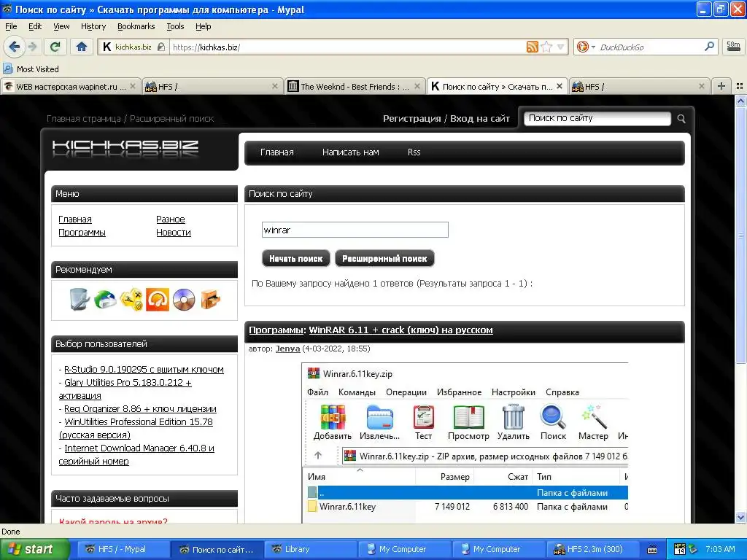The image size is (747, 560).
Task: Click the keyboard icon in the taskbar
Action: tap(652, 550)
